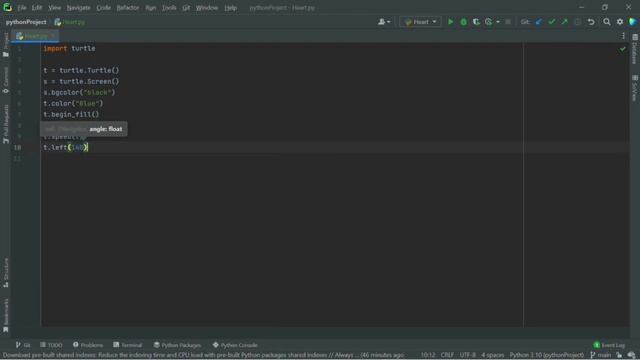The height and width of the screenshot is (360, 640).
Task: Open the main Git branch popup
Action: pos(600,355)
